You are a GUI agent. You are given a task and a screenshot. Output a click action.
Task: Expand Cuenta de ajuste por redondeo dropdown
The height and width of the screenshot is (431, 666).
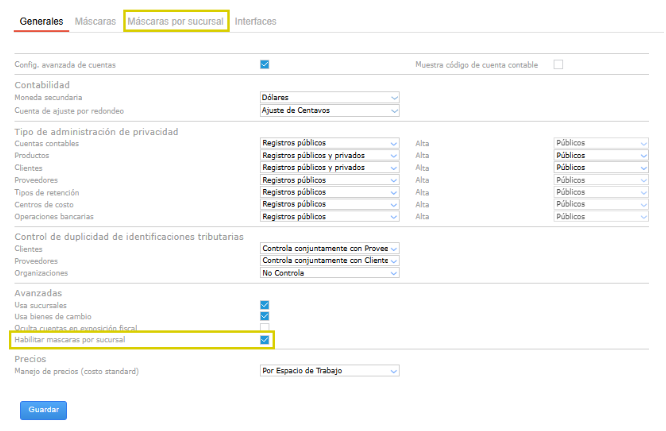[x=329, y=110]
